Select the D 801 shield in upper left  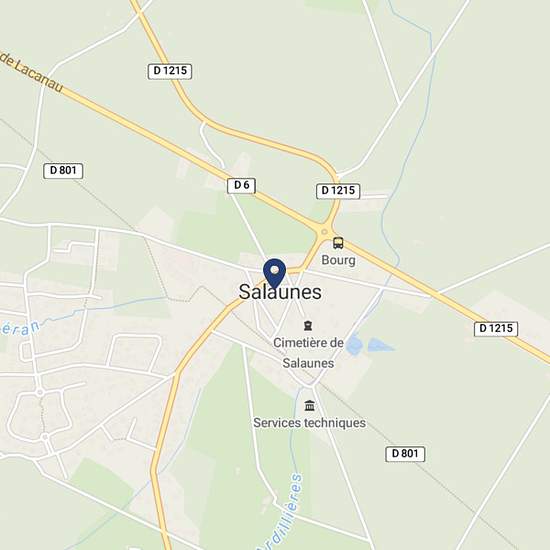63,171
